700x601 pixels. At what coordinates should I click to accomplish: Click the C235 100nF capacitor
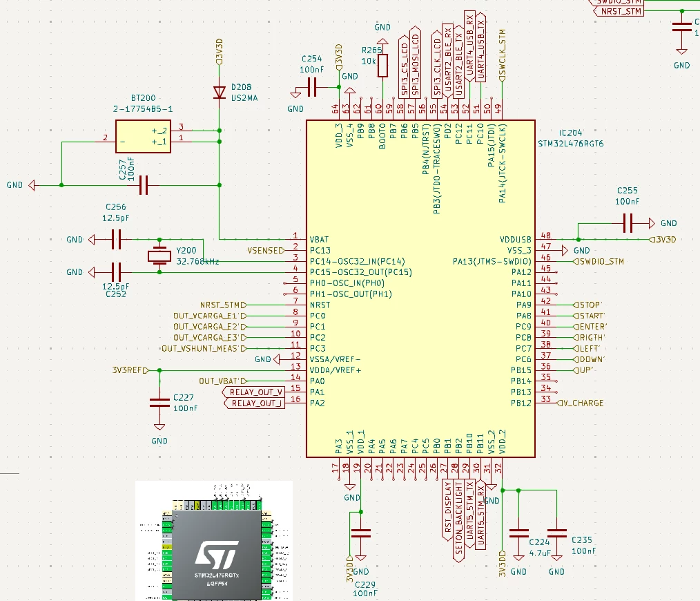556,532
